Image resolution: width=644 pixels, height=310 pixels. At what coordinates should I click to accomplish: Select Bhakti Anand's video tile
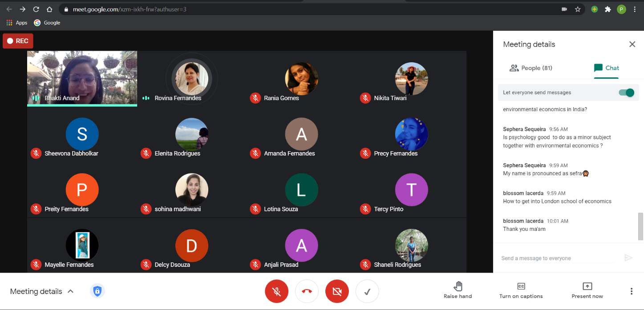point(82,78)
